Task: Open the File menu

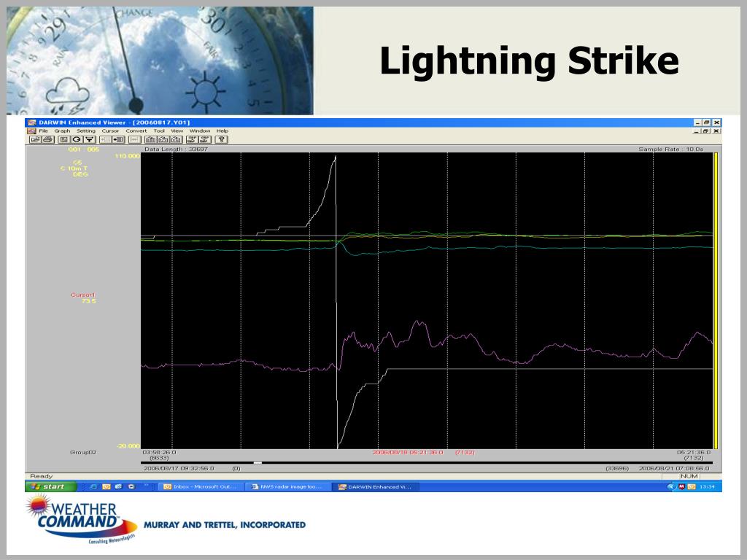Action: pos(43,131)
